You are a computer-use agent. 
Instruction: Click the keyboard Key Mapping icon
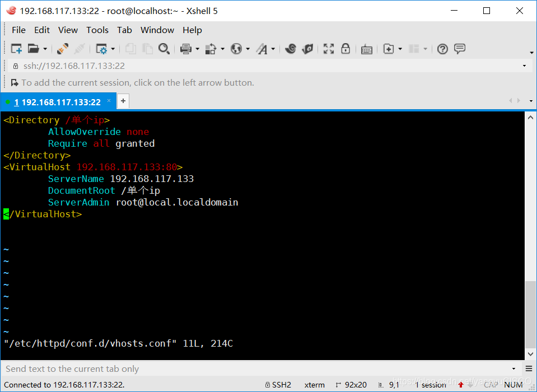366,49
